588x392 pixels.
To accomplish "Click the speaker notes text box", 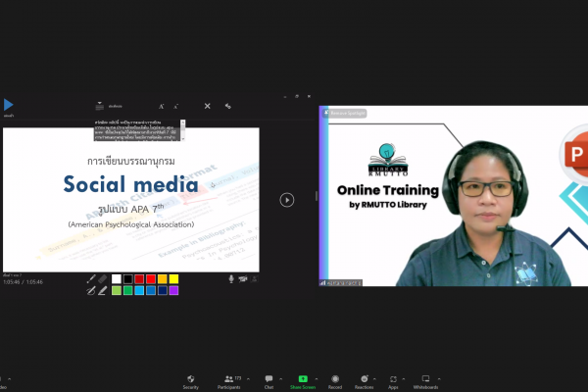I will click(137, 130).
